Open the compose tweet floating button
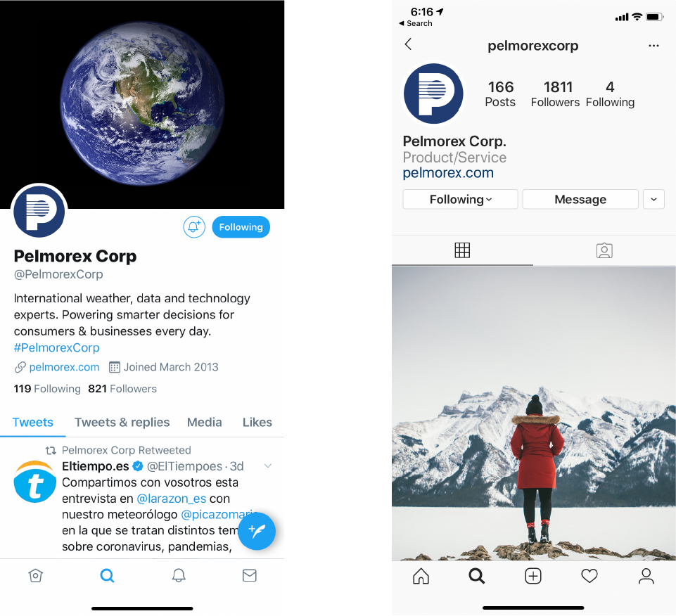Image resolution: width=676 pixels, height=616 pixels. point(257,531)
